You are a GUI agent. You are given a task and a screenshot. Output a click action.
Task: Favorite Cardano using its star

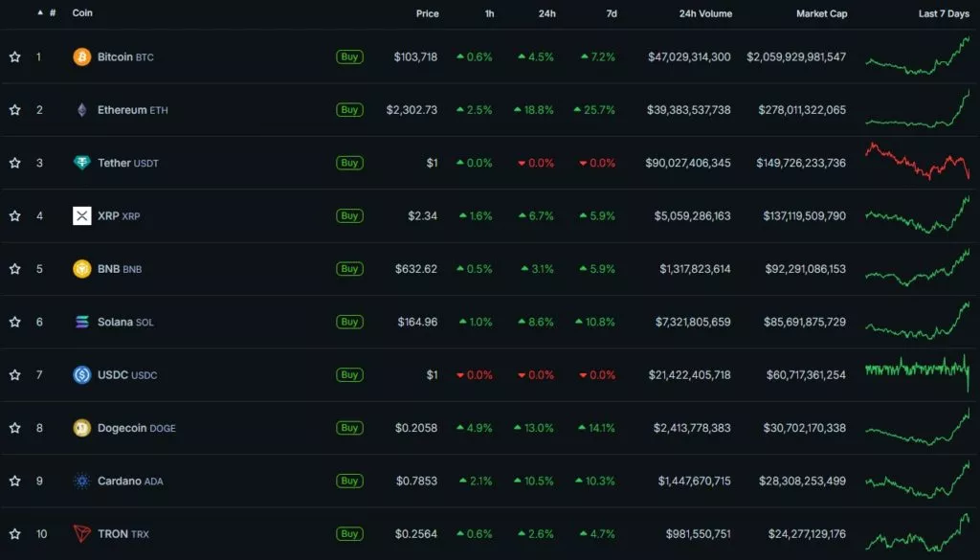pos(15,481)
